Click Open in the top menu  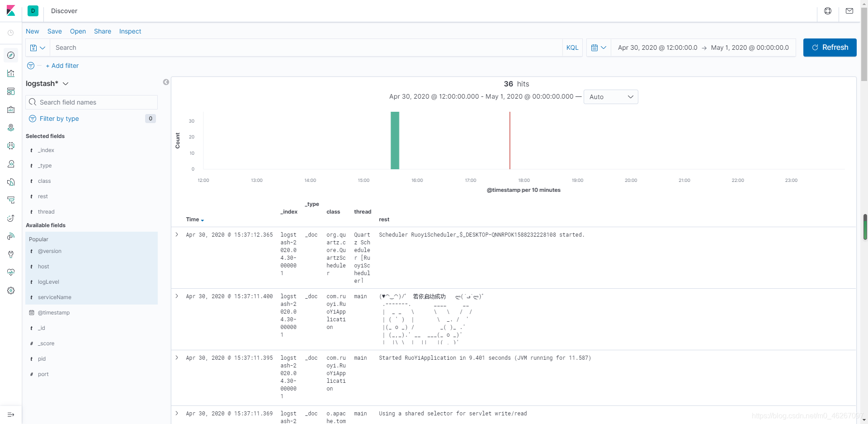click(x=78, y=31)
